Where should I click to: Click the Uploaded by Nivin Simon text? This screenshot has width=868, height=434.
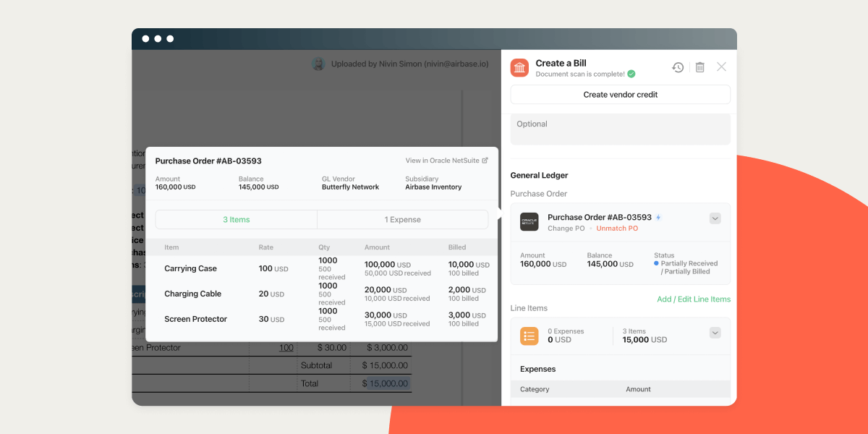click(x=409, y=64)
